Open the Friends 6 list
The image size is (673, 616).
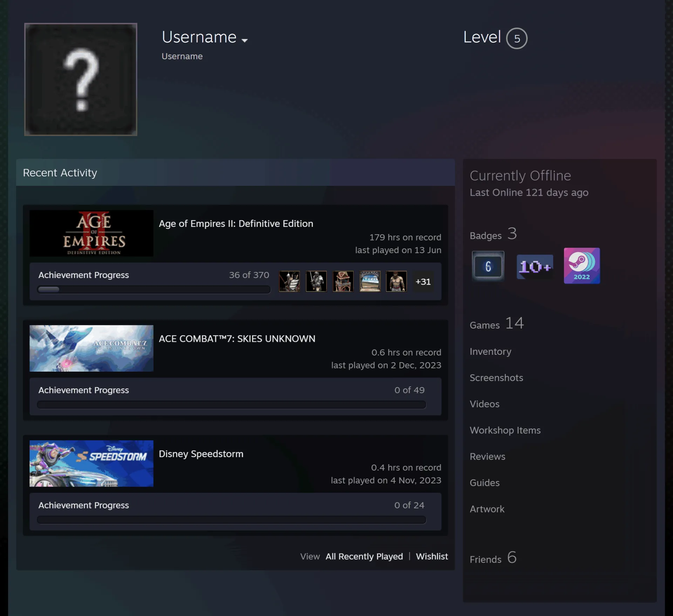[x=493, y=558]
